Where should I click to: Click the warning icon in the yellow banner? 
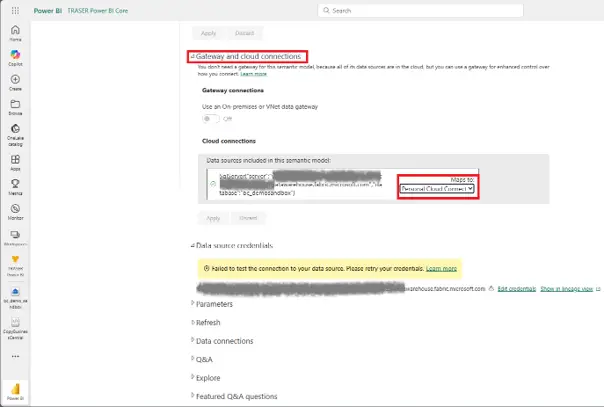206,268
